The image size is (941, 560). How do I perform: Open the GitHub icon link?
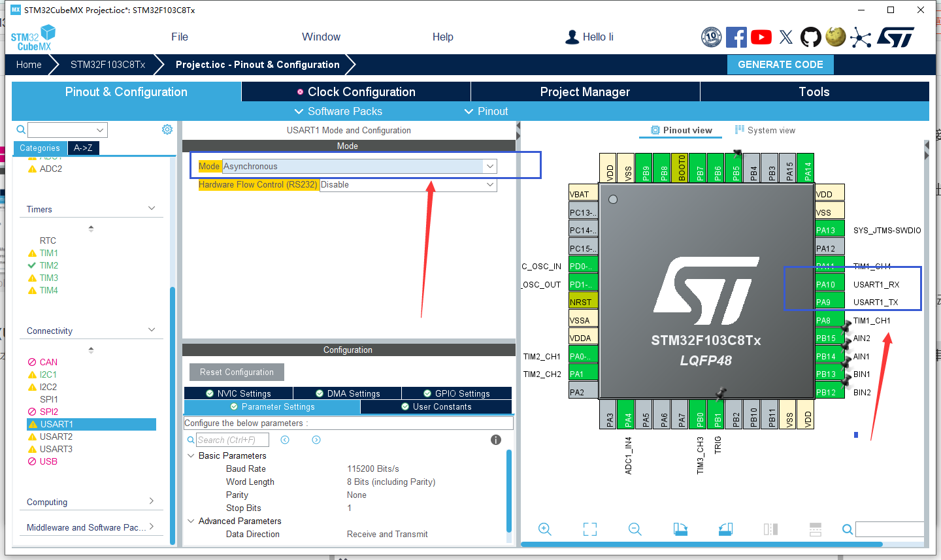[811, 37]
